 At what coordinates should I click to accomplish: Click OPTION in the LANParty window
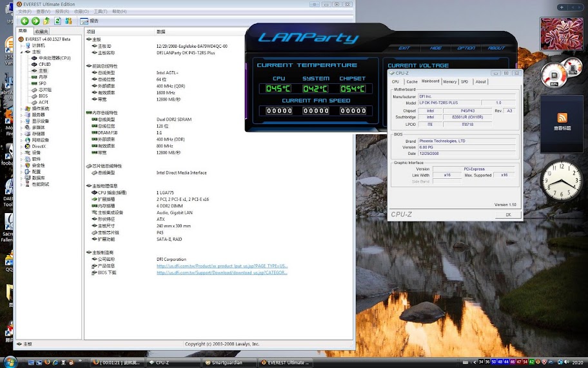tap(466, 48)
